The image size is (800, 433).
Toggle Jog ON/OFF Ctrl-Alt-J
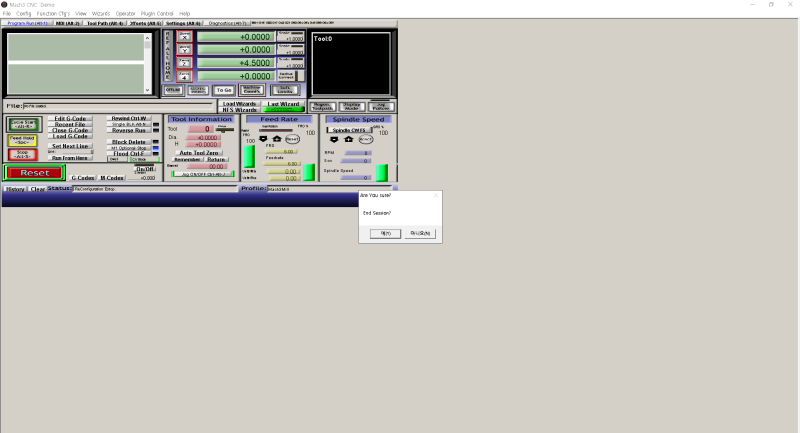[203, 174]
